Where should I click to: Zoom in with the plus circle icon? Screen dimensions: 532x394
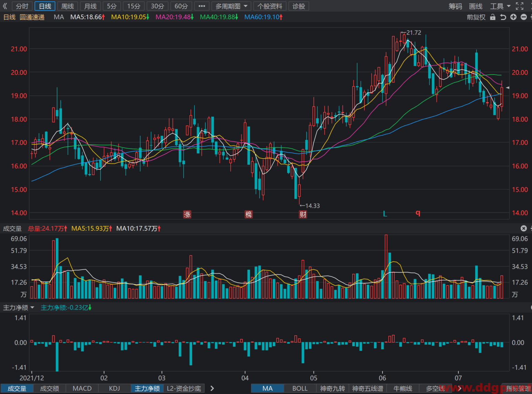513,17
